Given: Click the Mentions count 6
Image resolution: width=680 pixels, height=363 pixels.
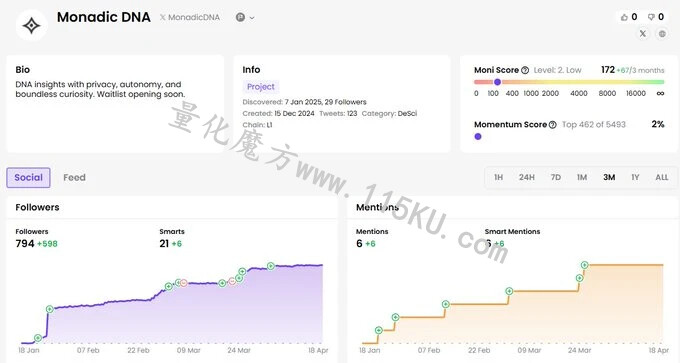Looking at the screenshot, I should tap(359, 244).
